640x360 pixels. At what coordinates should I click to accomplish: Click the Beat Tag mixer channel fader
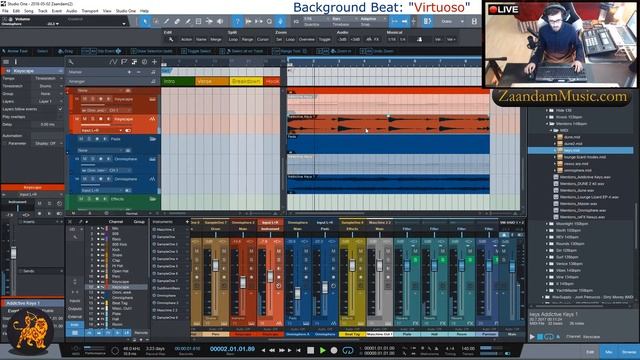pyautogui.click(x=352, y=266)
